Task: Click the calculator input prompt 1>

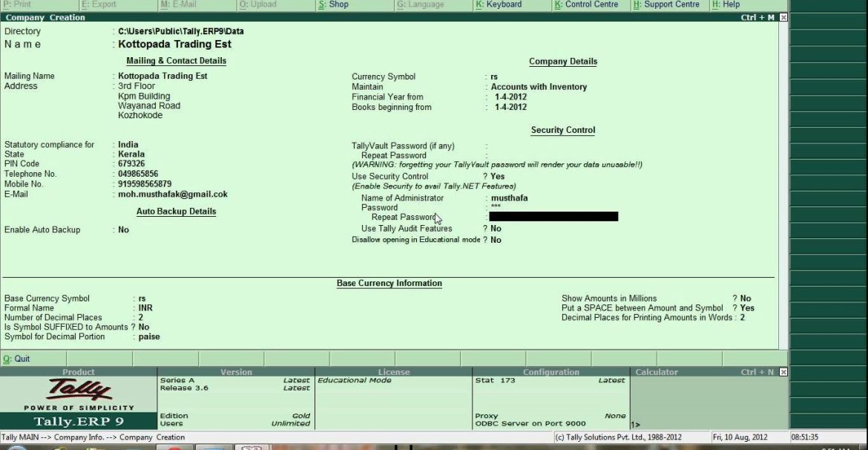Action: [636, 425]
